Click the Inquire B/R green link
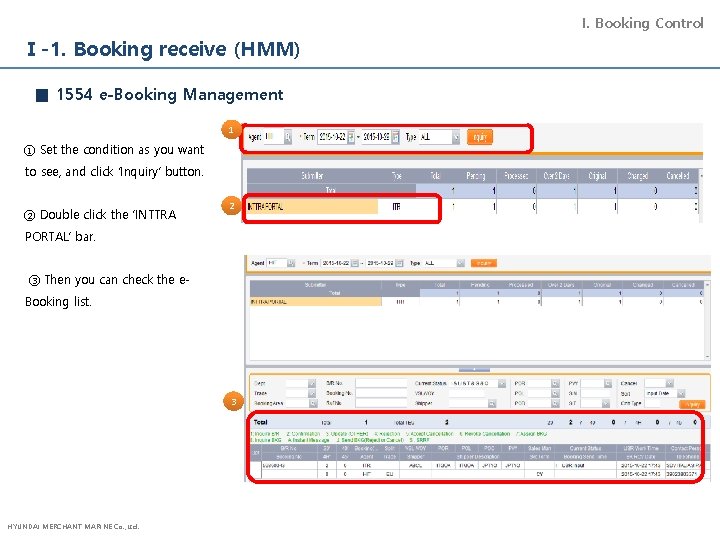Image resolution: width=720 pixels, height=540 pixels. [x=266, y=433]
